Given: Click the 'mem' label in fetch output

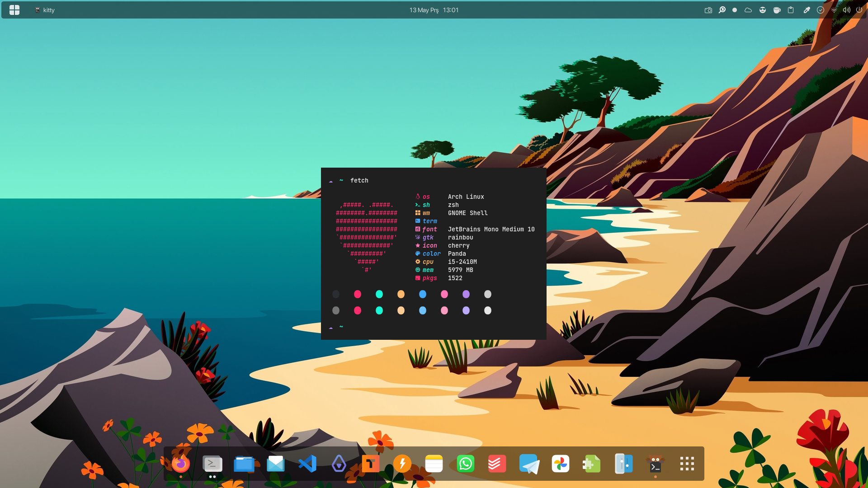Looking at the screenshot, I should (428, 270).
